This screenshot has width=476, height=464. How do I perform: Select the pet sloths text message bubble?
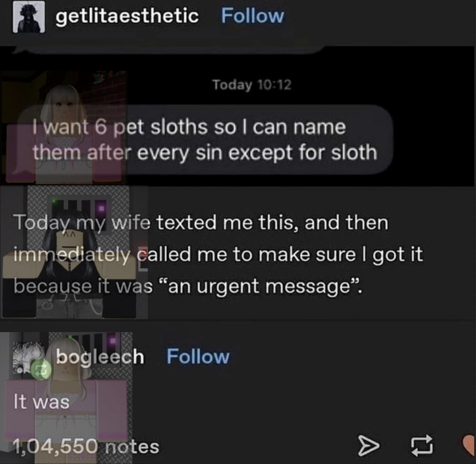point(205,140)
